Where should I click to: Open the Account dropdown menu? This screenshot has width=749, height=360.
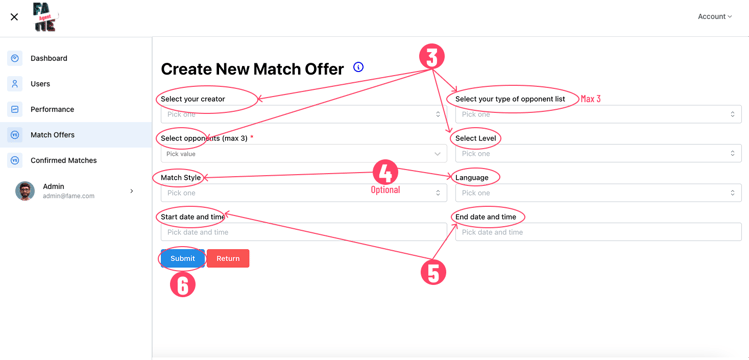(x=715, y=16)
